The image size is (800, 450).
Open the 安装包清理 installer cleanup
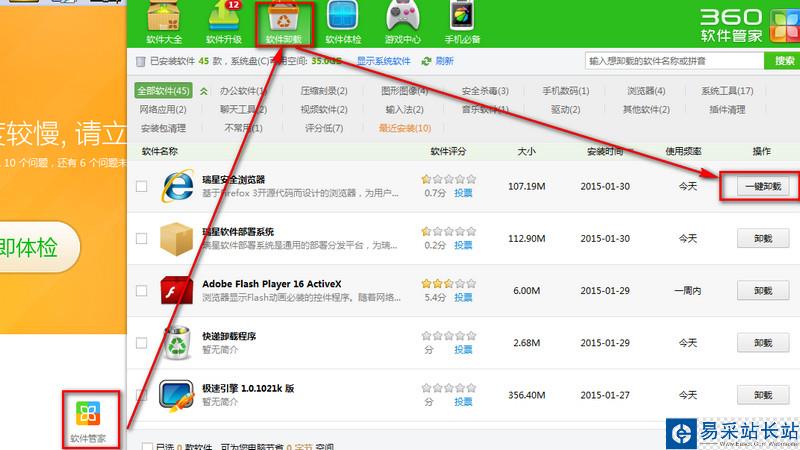[163, 129]
